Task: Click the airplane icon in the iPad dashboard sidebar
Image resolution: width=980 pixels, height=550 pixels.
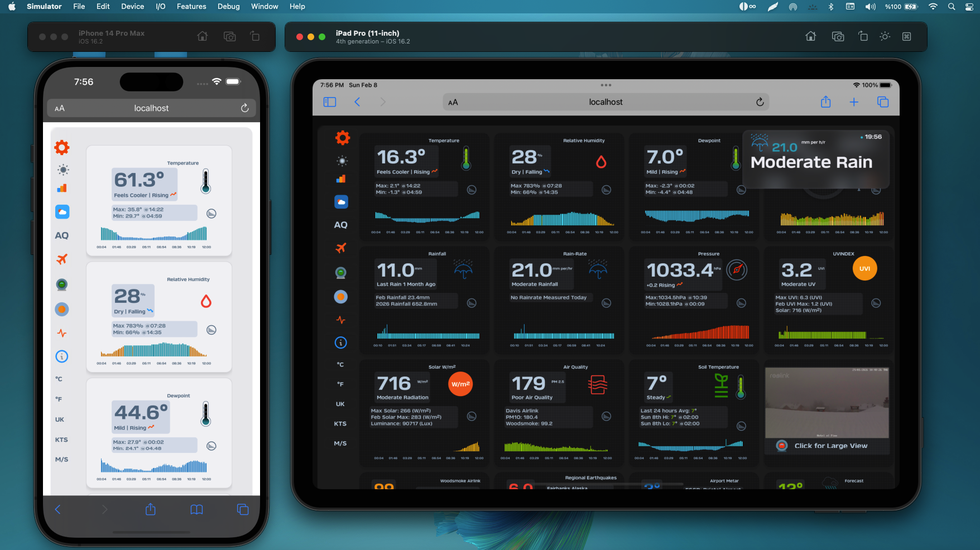Action: (341, 248)
